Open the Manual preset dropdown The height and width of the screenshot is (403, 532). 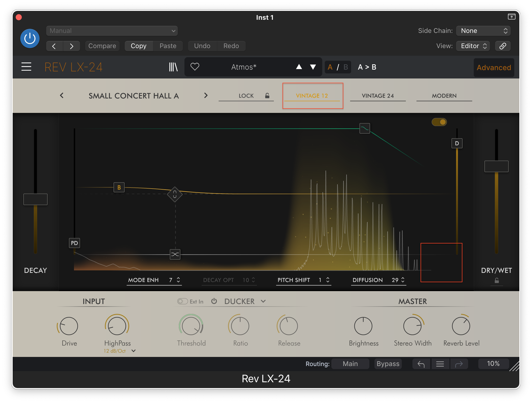pyautogui.click(x=112, y=31)
